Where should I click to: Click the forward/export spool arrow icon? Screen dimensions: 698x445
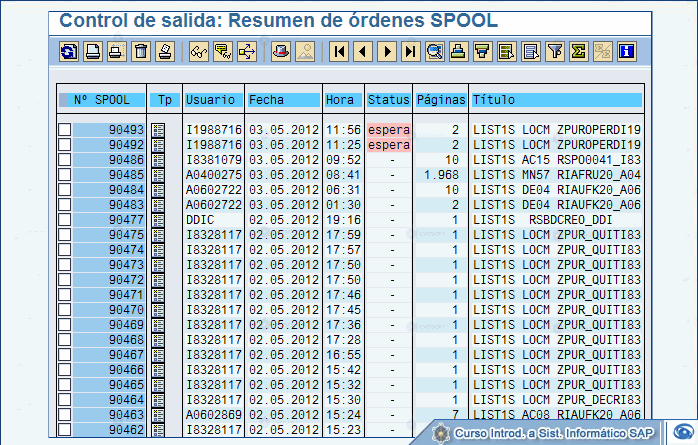point(247,52)
